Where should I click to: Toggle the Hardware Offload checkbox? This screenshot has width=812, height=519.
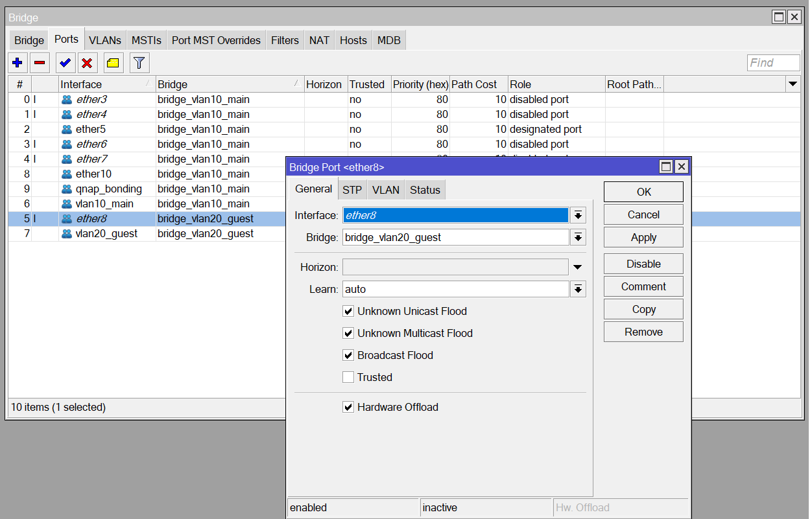(x=348, y=407)
